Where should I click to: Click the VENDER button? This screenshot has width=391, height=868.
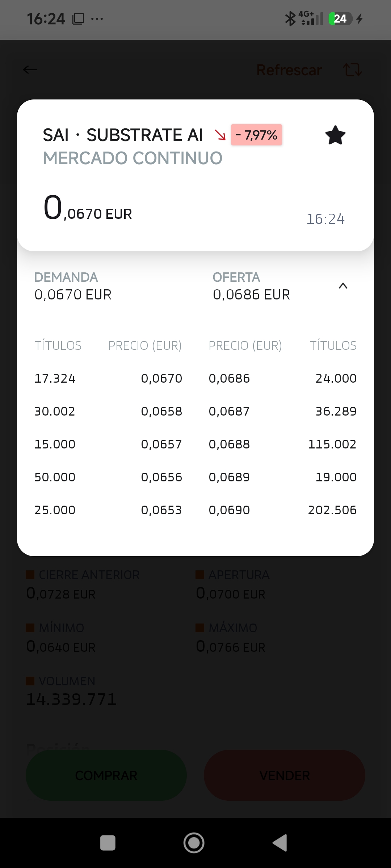(285, 775)
